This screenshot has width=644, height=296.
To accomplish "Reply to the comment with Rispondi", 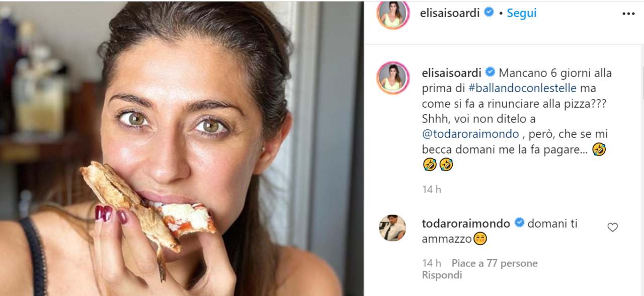I will (441, 275).
